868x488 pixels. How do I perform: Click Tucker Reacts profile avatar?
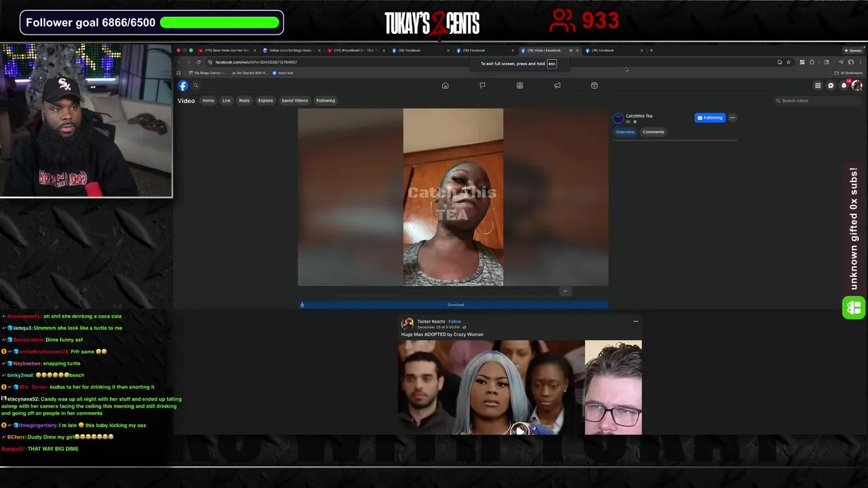point(407,324)
